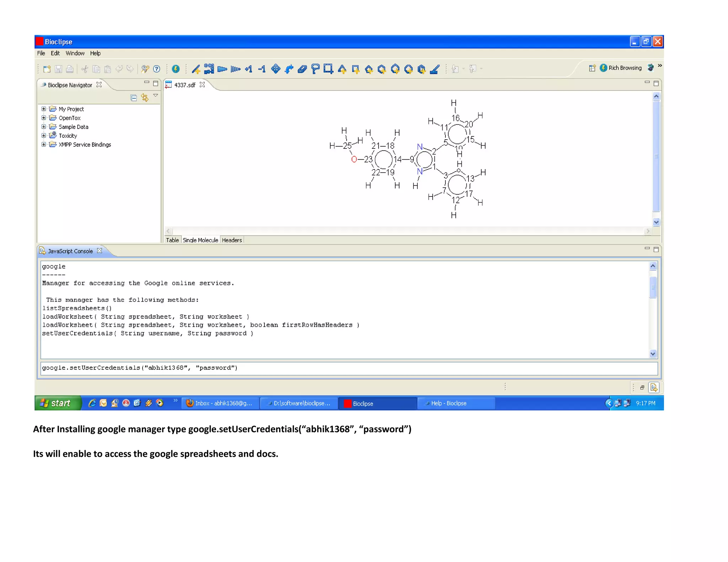The width and height of the screenshot is (728, 562).
Task: Click the decrease charge -1 tool
Action: pos(262,69)
